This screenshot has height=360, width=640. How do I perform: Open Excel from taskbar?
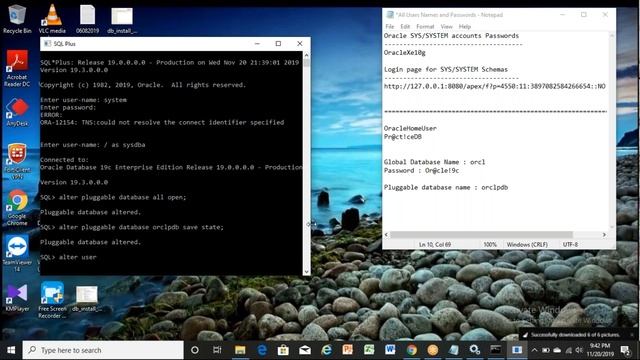369,350
